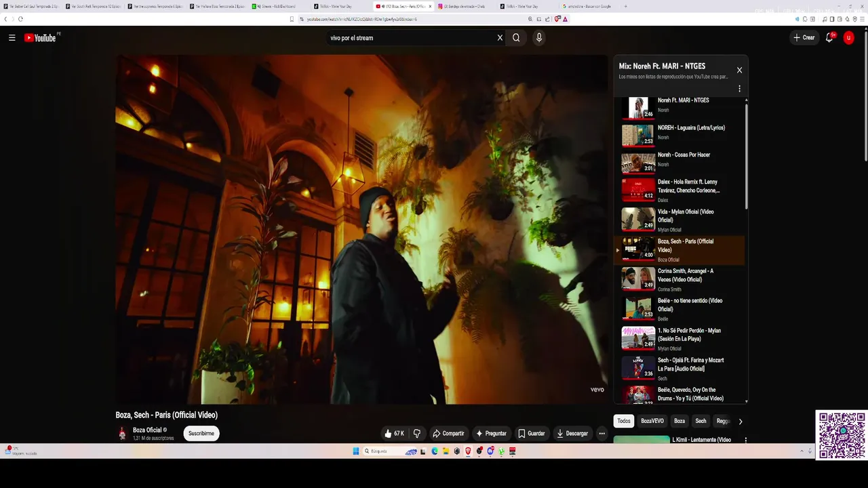Viewport: 868px width, 488px height.
Task: Open the uTorrent taskbar icon
Action: [x=502, y=451]
